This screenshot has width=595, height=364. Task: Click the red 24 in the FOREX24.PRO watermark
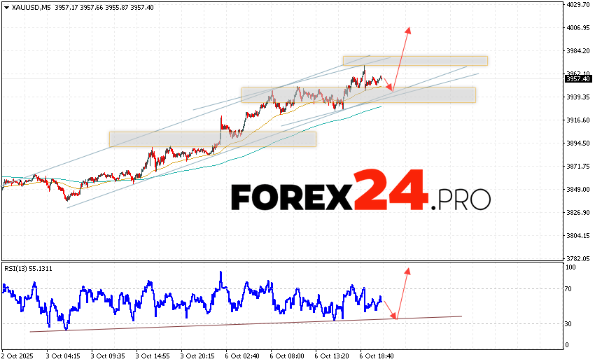click(389, 192)
